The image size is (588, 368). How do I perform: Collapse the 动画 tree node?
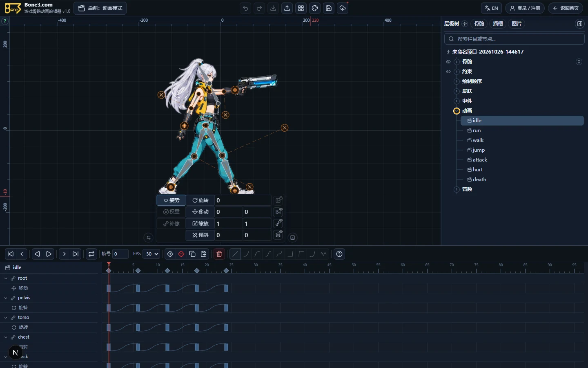[x=457, y=111]
